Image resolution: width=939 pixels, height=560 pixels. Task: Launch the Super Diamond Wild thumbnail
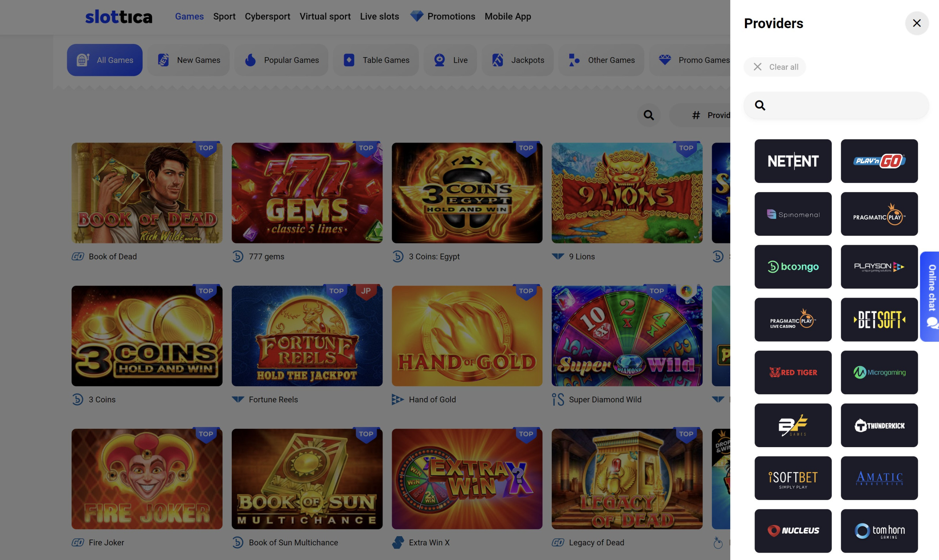pyautogui.click(x=627, y=336)
